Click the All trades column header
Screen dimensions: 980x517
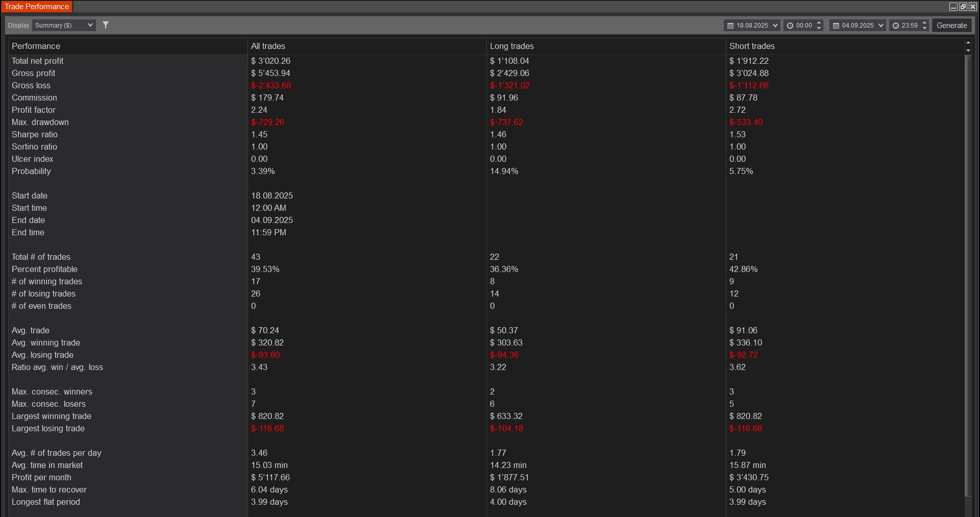tap(268, 46)
